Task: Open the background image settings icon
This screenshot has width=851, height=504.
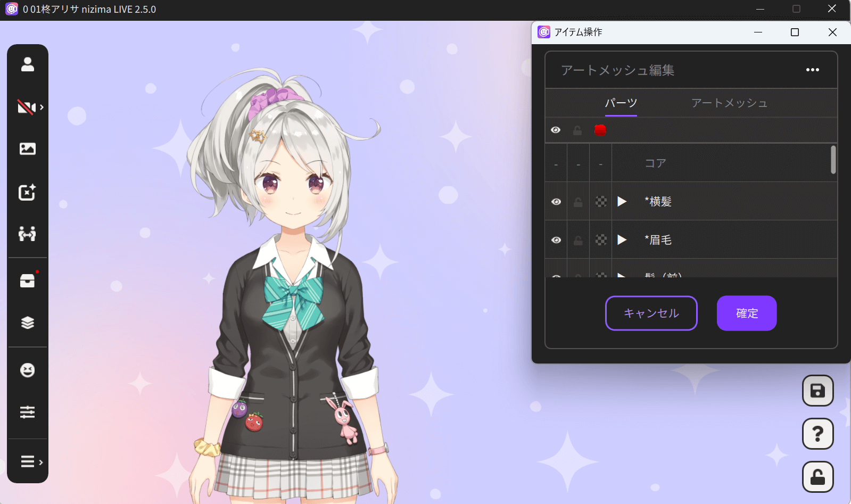Action: 28,149
